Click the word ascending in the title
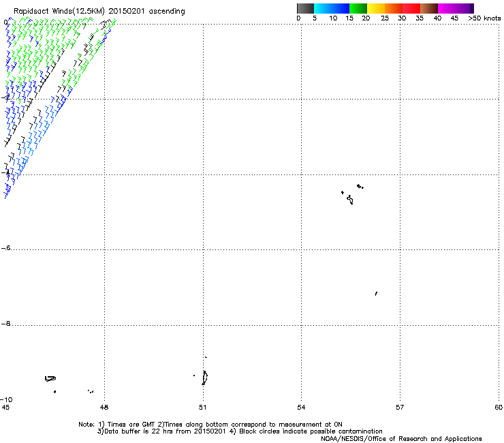Image resolution: width=504 pixels, height=443 pixels. (167, 12)
